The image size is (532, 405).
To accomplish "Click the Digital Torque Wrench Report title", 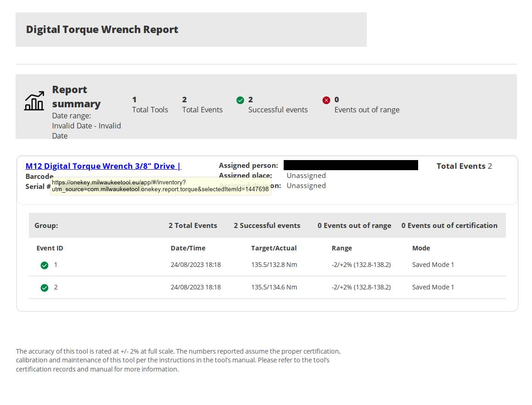I will (x=102, y=30).
